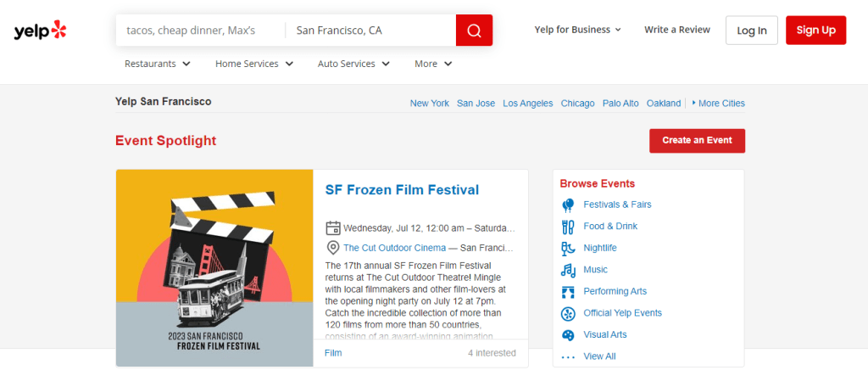The width and height of the screenshot is (868, 387).
Task: Expand the Auto Services dropdown menu
Action: 353,64
